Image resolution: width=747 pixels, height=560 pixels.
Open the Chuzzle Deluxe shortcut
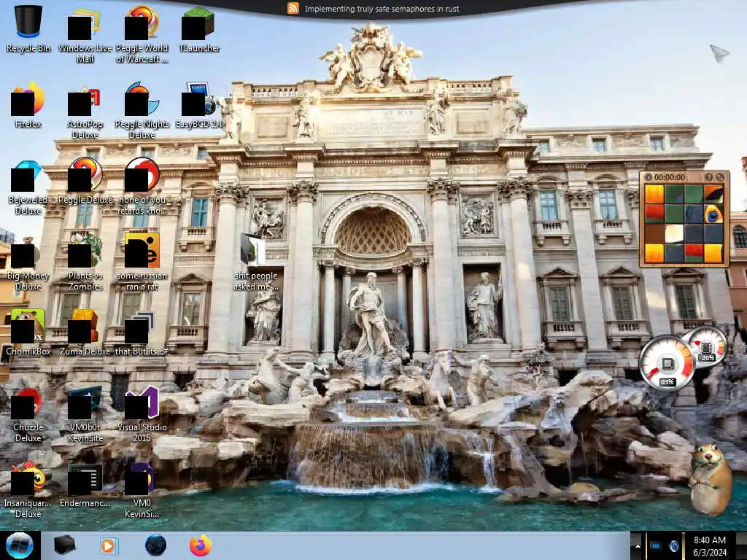point(28,414)
